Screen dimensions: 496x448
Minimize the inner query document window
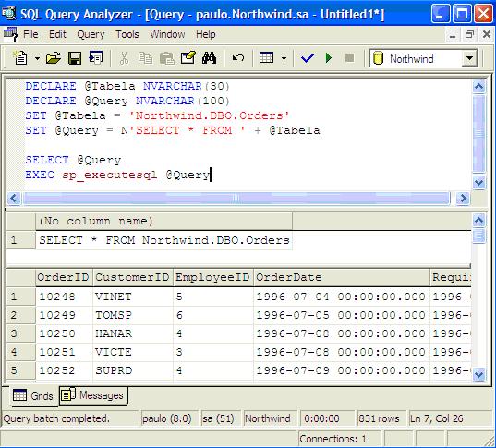pyautogui.click(x=453, y=35)
